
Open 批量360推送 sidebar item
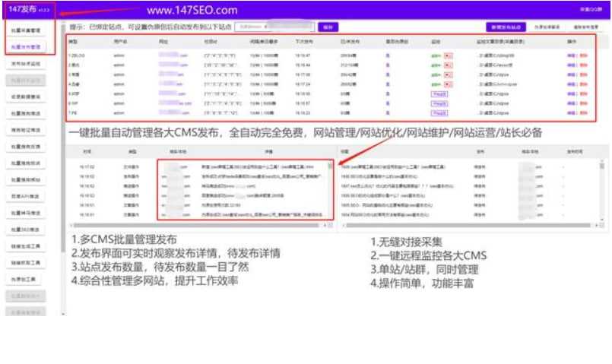[26, 229]
